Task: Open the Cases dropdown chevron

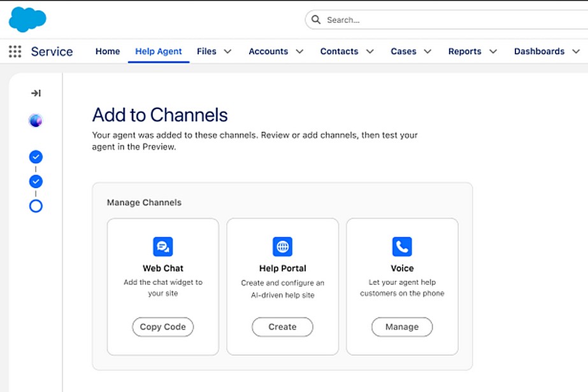Action: (427, 52)
